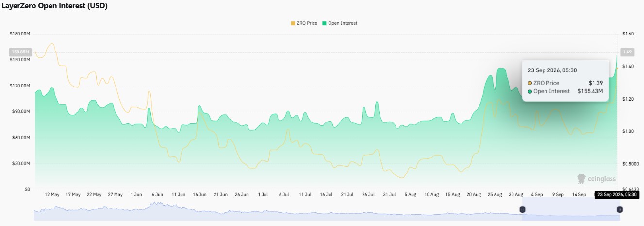This screenshot has height=226, width=644.
Task: Grab the left range slider handle
Action: tap(522, 209)
